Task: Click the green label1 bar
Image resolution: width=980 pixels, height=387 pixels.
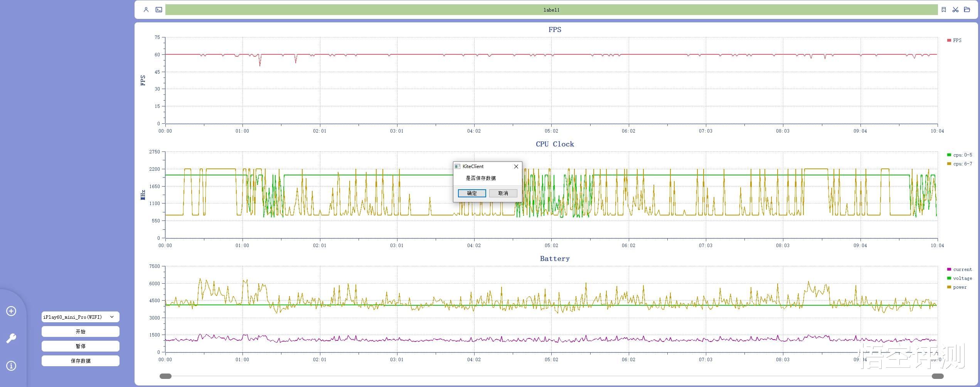Action: coord(551,10)
